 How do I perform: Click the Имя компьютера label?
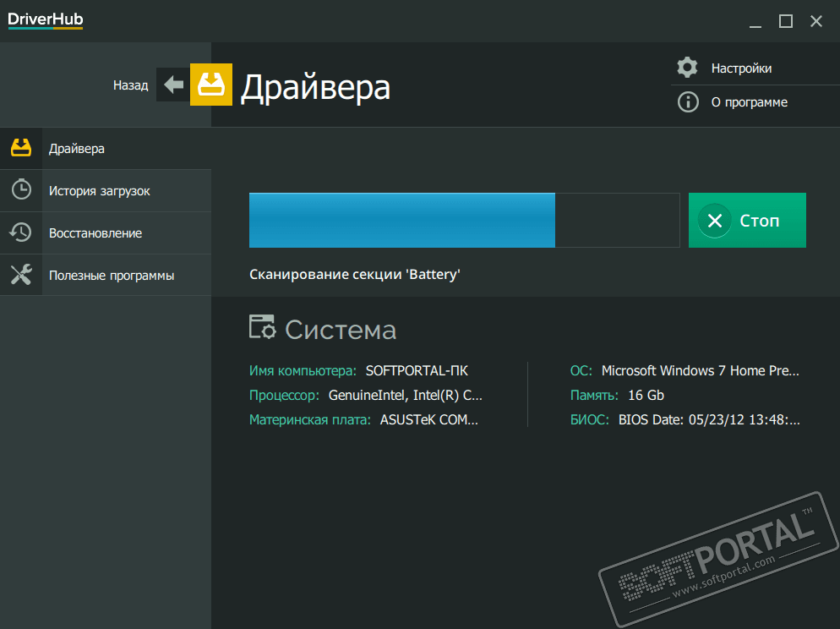tap(303, 371)
